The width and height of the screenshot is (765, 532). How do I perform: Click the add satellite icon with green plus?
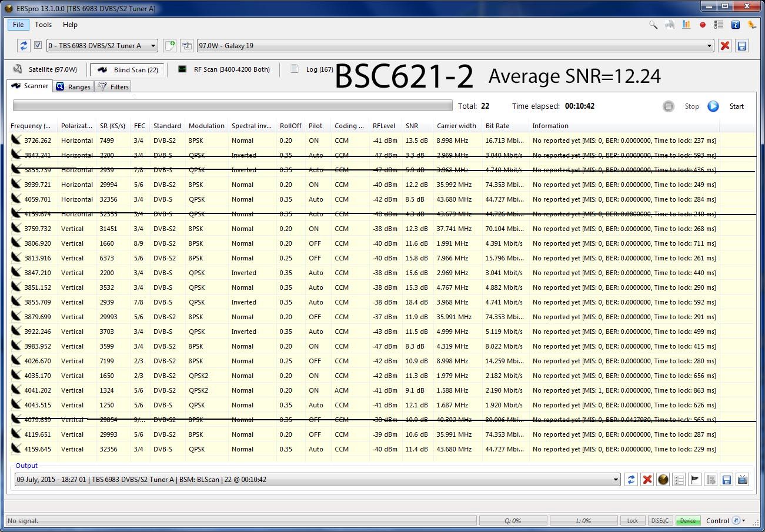169,45
